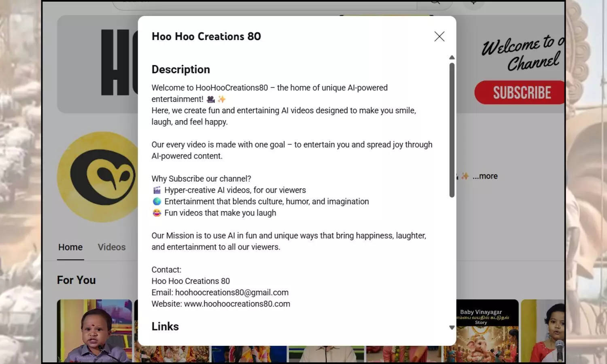Open the Videos tab
The height and width of the screenshot is (364, 607).
click(x=112, y=247)
